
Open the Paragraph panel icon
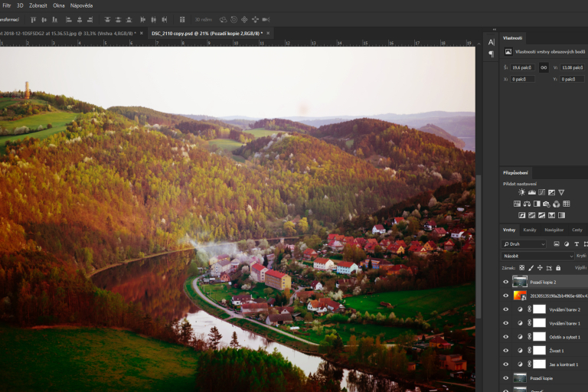point(491,54)
